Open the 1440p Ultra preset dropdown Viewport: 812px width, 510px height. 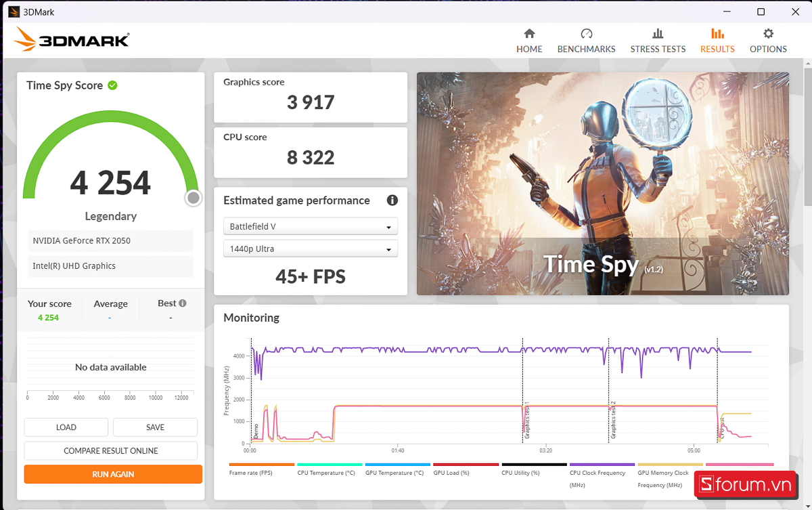pyautogui.click(x=311, y=249)
